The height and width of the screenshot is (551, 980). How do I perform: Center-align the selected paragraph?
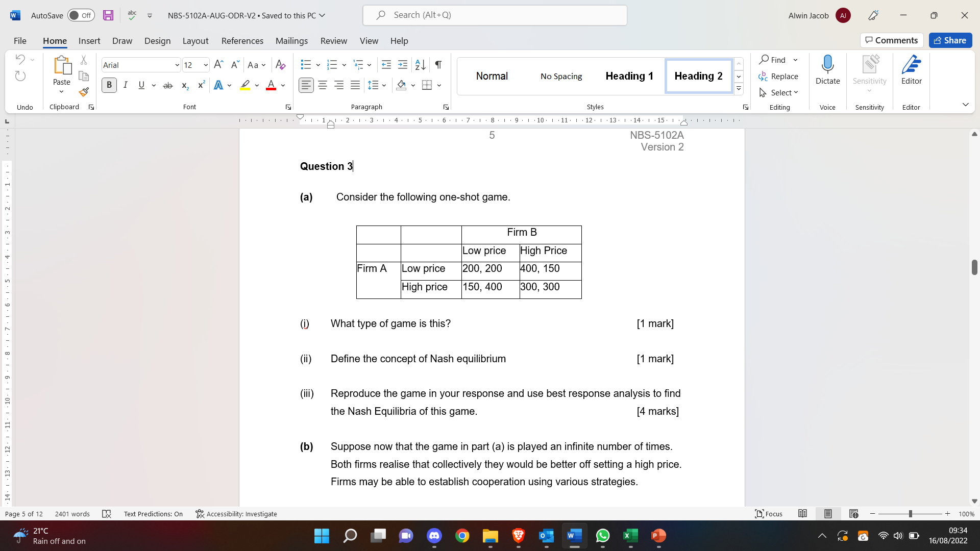click(323, 85)
